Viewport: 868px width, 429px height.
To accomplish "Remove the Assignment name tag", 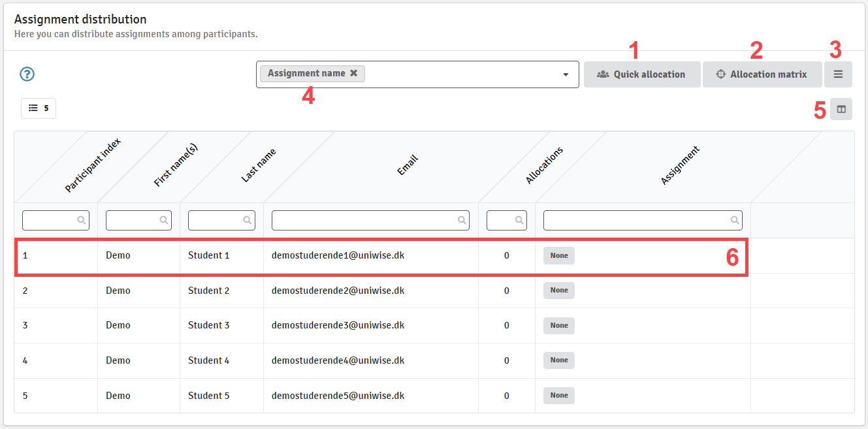I will [353, 73].
